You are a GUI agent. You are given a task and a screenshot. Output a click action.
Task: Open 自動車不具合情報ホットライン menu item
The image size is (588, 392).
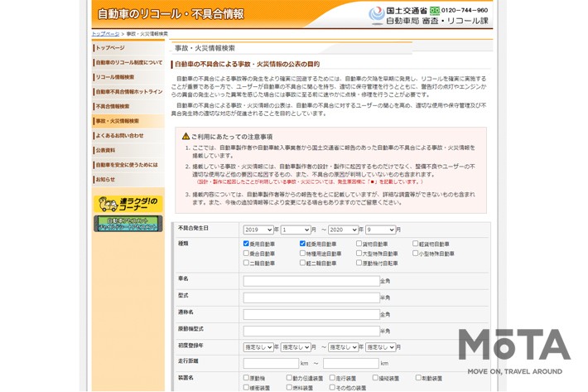(128, 91)
